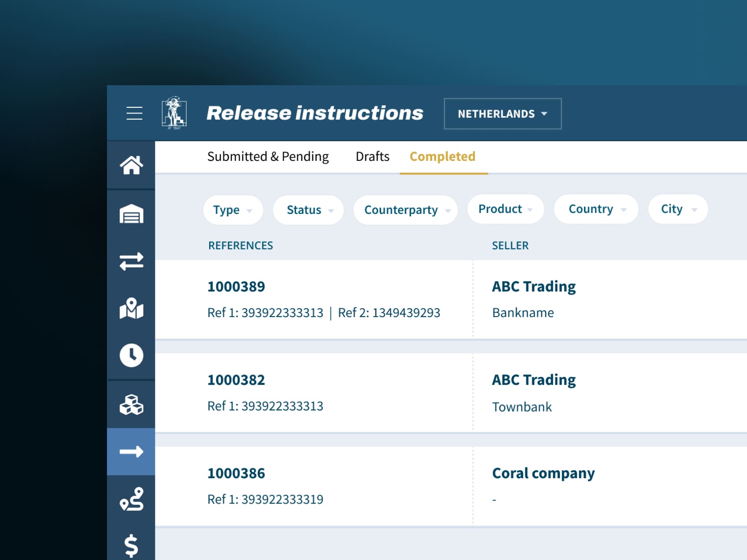Open the warehouse icon in sidebar
The width and height of the screenshot is (747, 560).
tap(131, 214)
